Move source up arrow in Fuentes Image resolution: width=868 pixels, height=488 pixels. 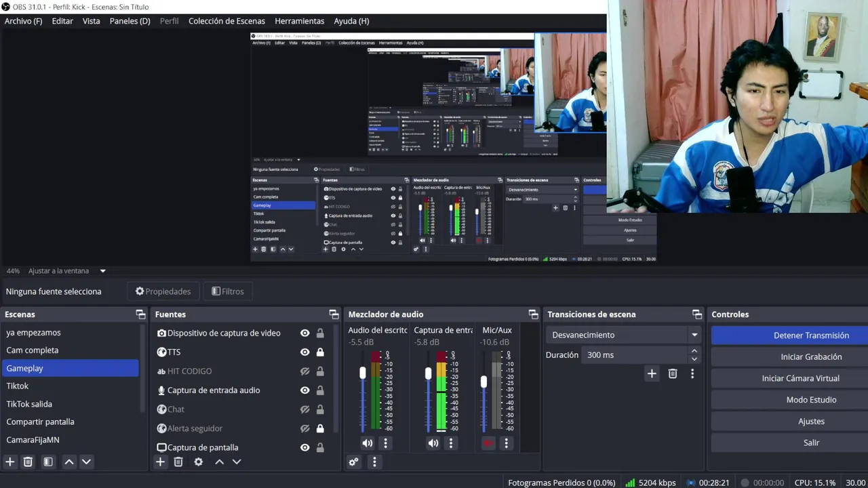219,462
